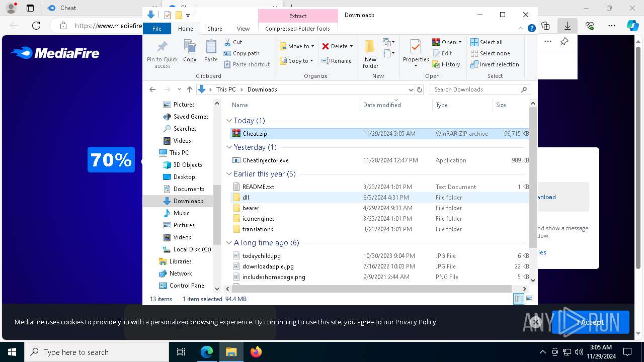Open Properties for selected file
644x362 pixels.
416,53
